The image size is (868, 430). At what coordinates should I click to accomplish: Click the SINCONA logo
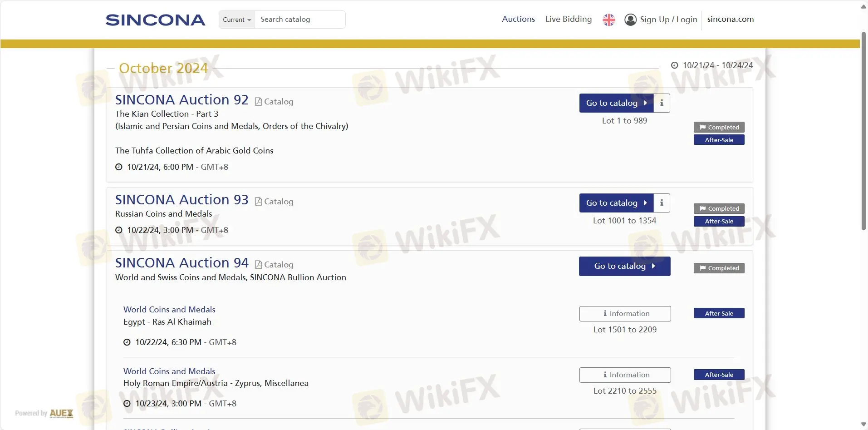[155, 20]
